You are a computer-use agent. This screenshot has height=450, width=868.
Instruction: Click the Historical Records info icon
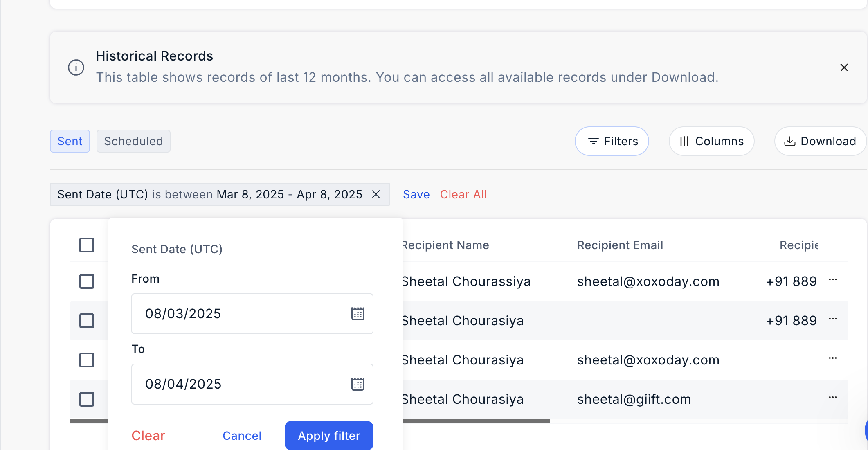click(76, 67)
